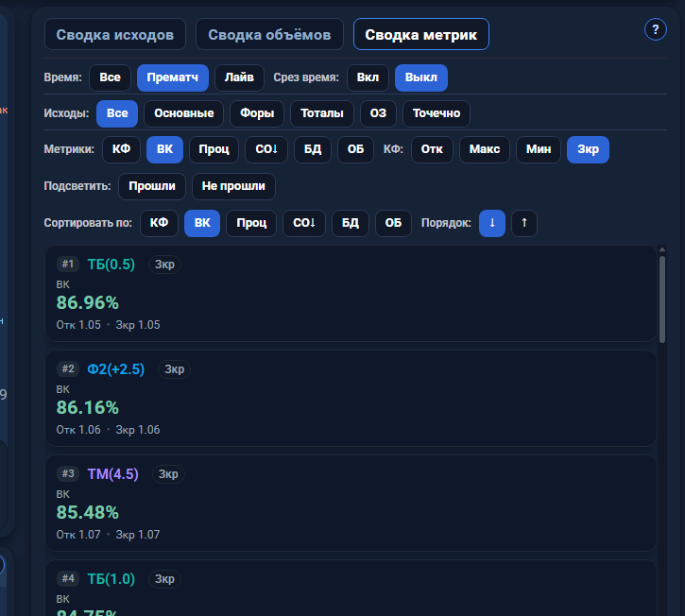Open the help question mark icon
Screen dimensions: 685x616
(655, 29)
